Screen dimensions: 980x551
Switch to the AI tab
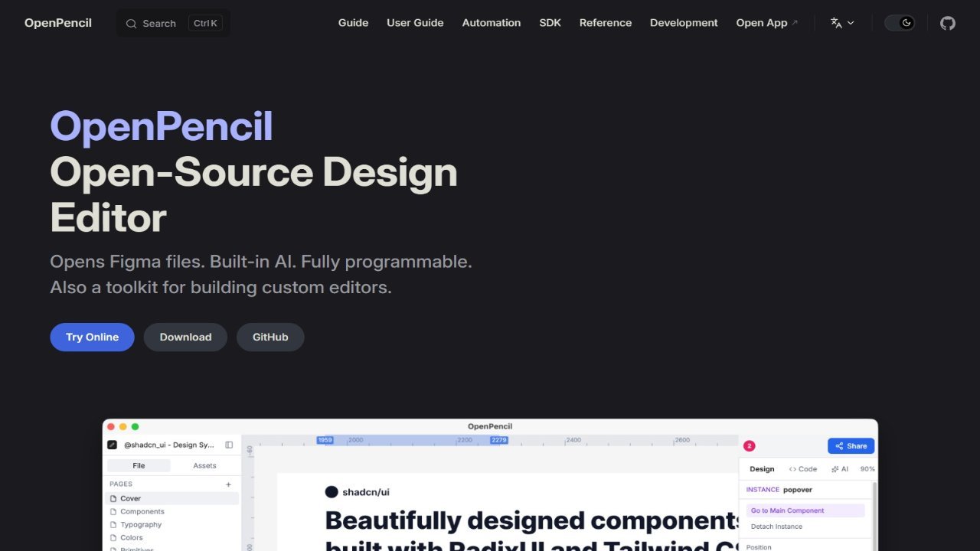840,469
